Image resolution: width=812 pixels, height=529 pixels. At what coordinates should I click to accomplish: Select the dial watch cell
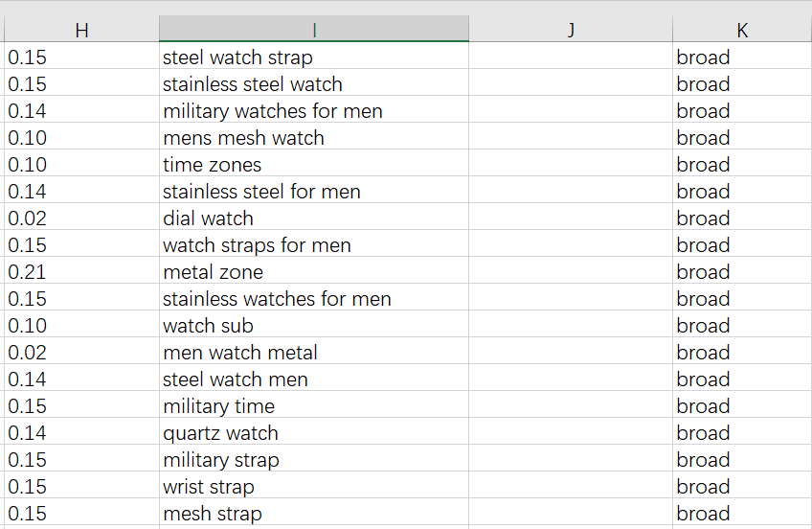(x=314, y=218)
